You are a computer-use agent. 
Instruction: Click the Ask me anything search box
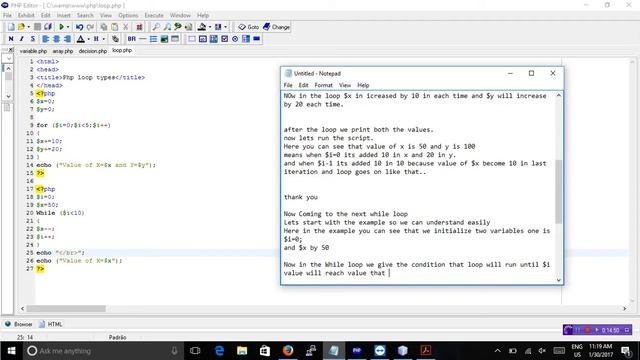point(103,351)
